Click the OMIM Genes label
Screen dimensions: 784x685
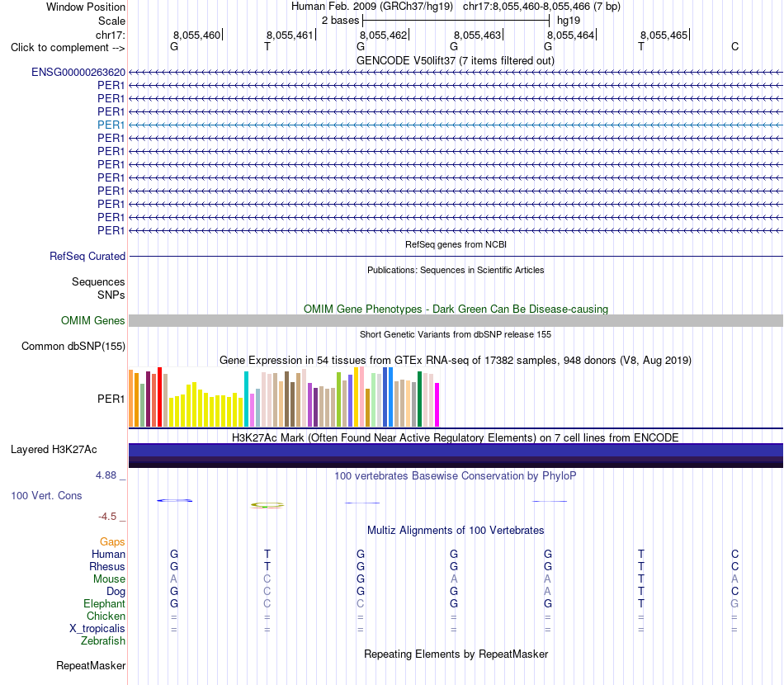pyautogui.click(x=92, y=320)
